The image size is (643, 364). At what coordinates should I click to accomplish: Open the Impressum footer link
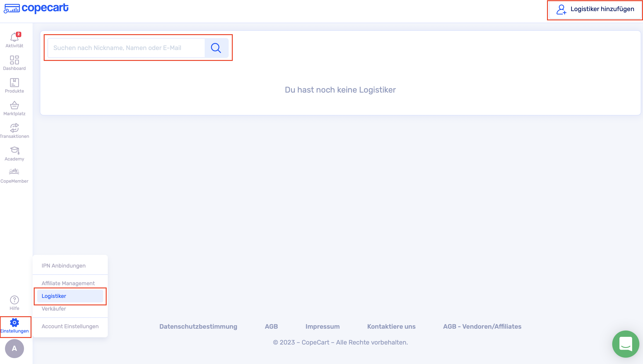[322, 326]
